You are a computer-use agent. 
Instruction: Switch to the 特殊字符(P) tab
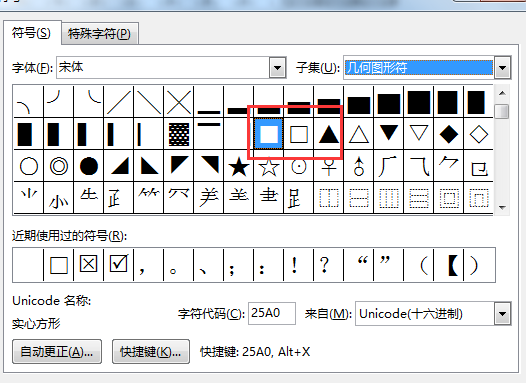pos(99,34)
